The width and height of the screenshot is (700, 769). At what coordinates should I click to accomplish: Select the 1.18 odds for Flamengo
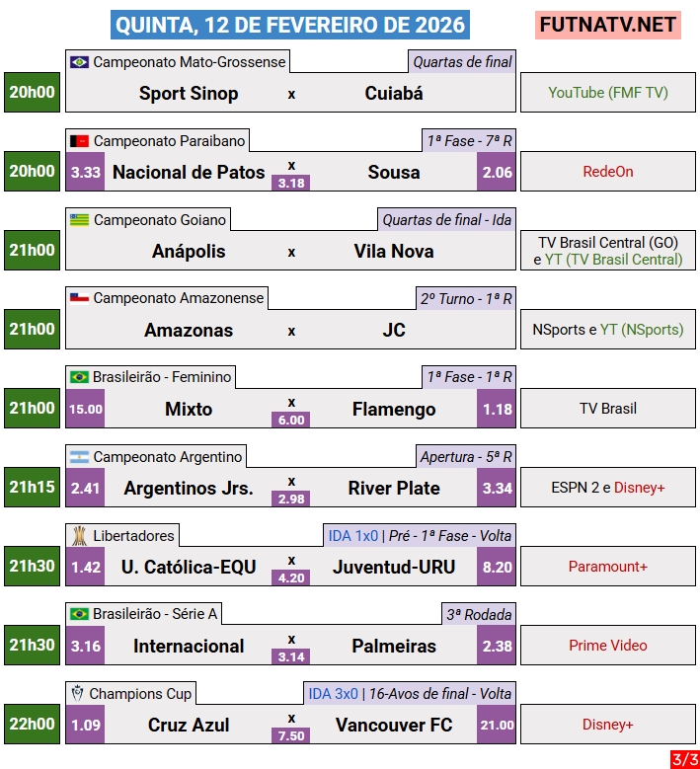[x=496, y=409]
